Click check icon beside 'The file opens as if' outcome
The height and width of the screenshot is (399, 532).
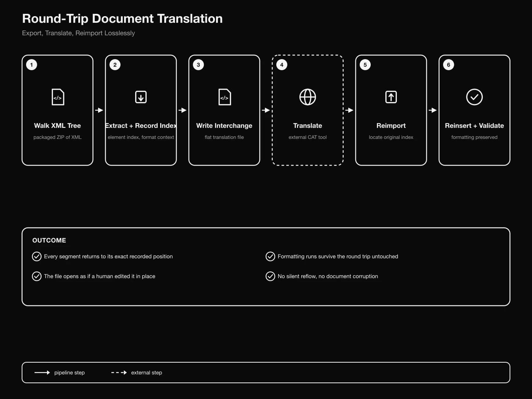(x=37, y=276)
